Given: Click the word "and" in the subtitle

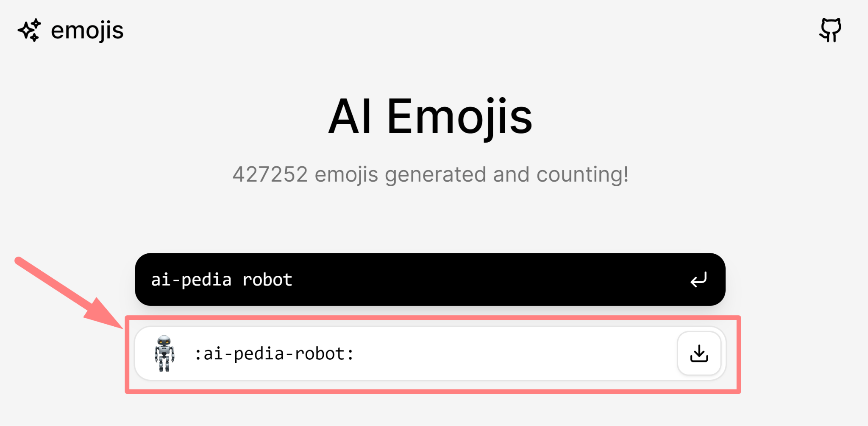Looking at the screenshot, I should tap(511, 174).
